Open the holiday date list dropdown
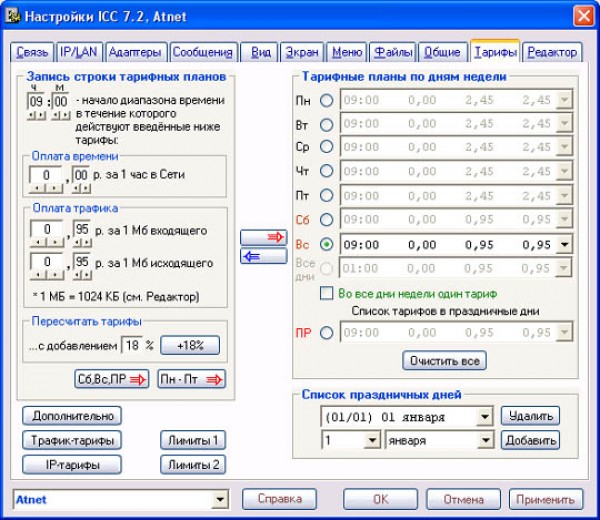Screen dimensions: 600x520 tap(485, 416)
